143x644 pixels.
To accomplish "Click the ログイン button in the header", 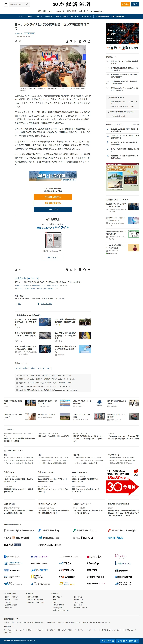I will [x=135, y=4].
